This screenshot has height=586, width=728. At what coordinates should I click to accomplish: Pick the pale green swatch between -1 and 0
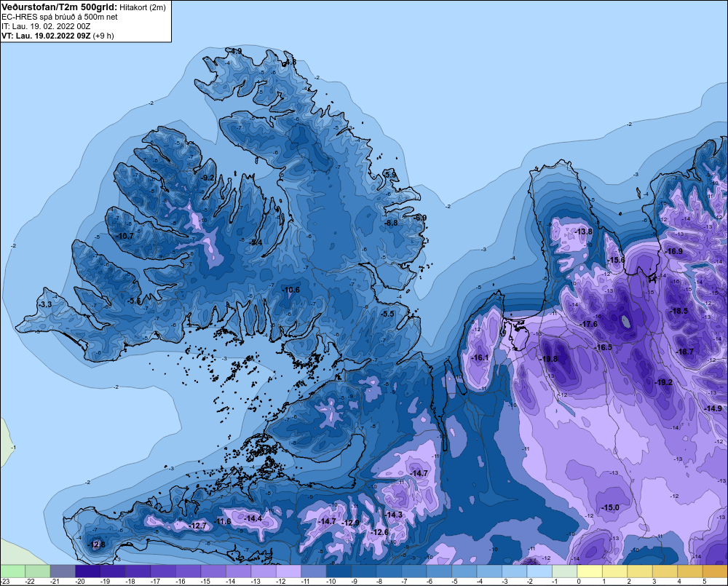(565, 571)
